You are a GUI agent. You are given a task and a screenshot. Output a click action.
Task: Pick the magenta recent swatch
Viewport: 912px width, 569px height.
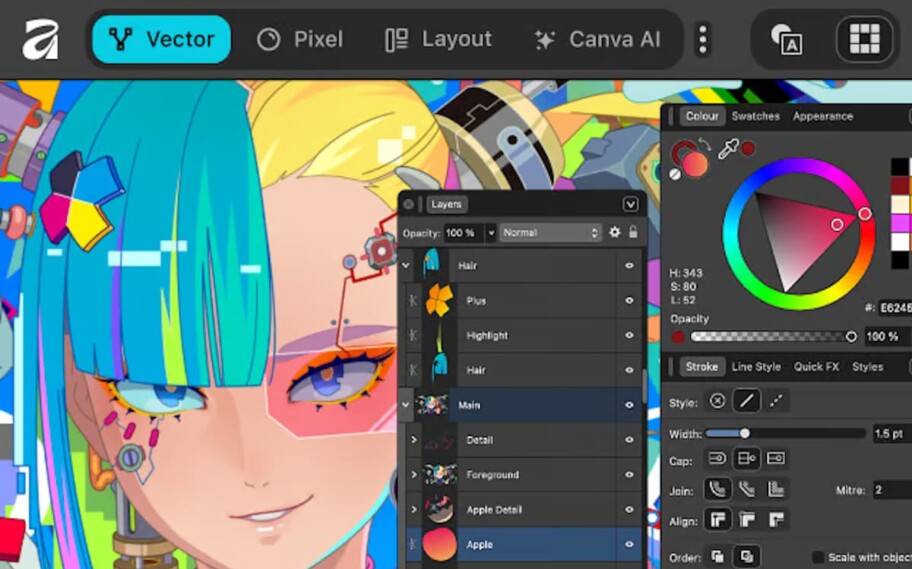click(x=900, y=223)
